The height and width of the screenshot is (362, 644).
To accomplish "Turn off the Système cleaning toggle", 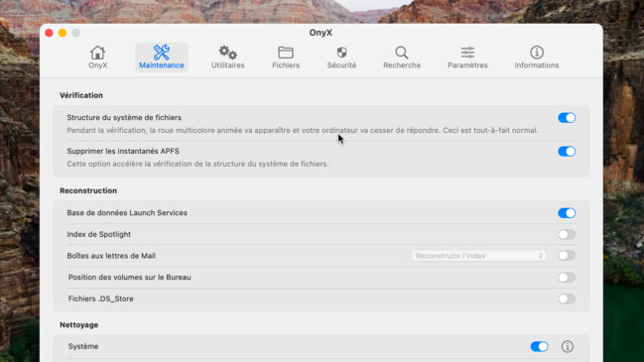I will tap(539, 346).
